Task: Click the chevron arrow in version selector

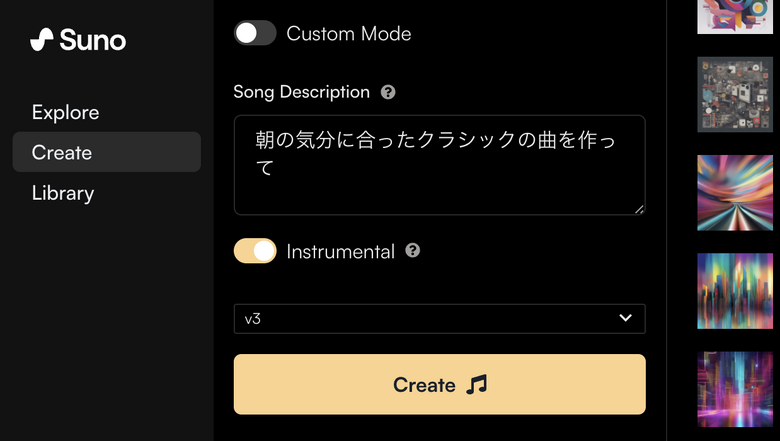Action: [626, 318]
